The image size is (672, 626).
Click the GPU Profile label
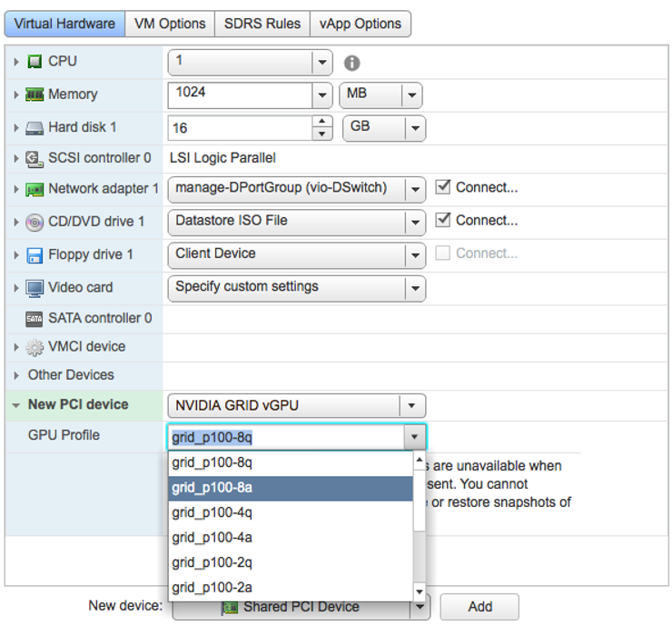pyautogui.click(x=64, y=435)
